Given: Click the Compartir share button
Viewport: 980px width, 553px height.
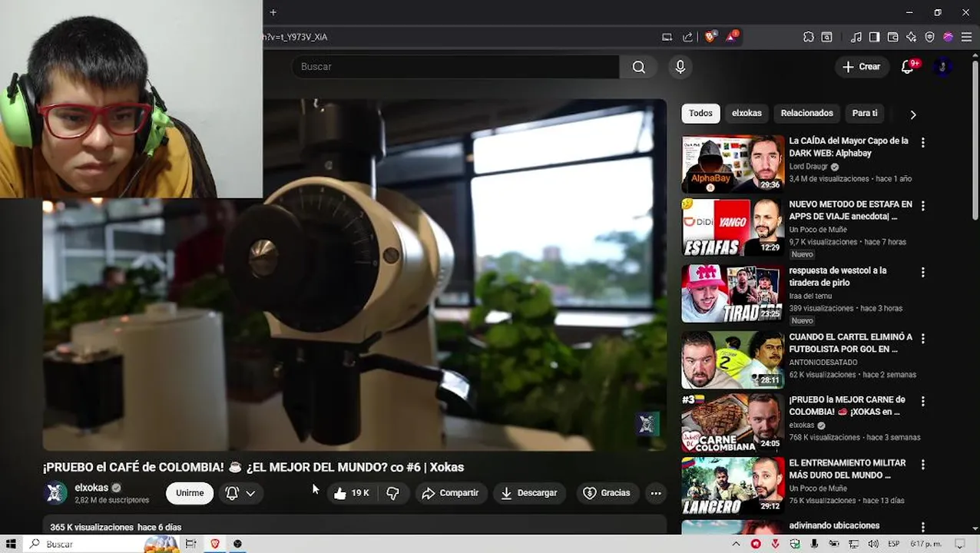Looking at the screenshot, I should click(450, 493).
